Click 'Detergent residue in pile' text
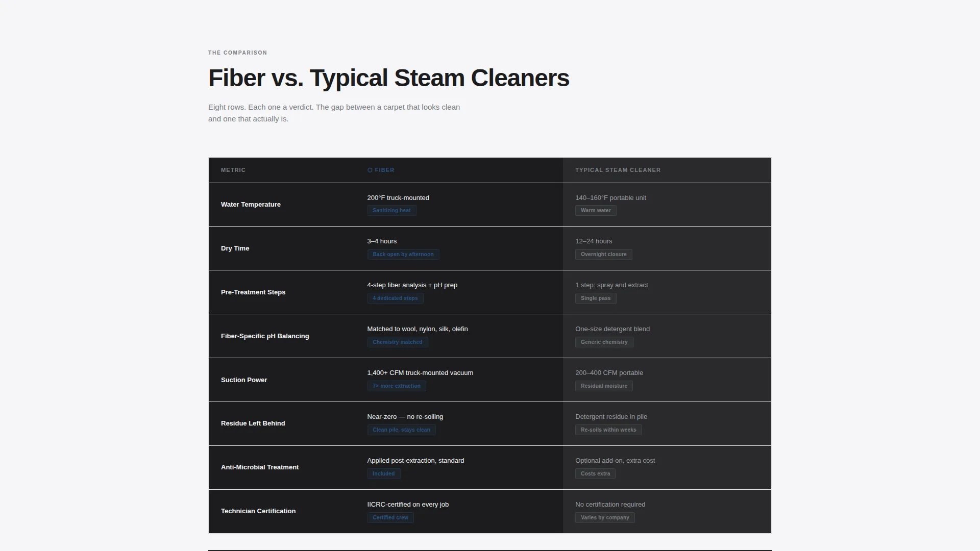 pyautogui.click(x=611, y=417)
